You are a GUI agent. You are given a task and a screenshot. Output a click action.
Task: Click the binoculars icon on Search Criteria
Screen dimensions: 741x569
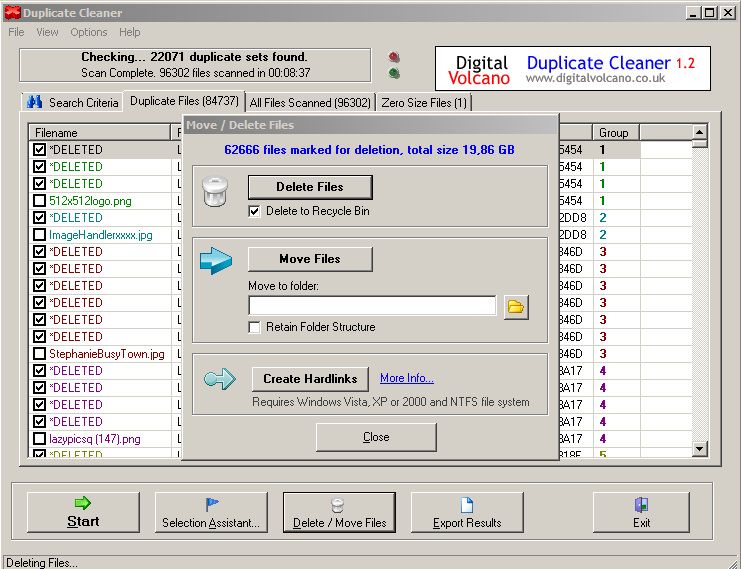35,102
